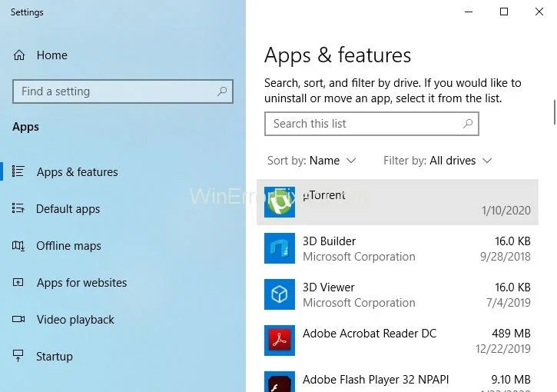Select Adobe Flash Player 32 NPAPI name
The width and height of the screenshot is (557, 392).
(376, 380)
